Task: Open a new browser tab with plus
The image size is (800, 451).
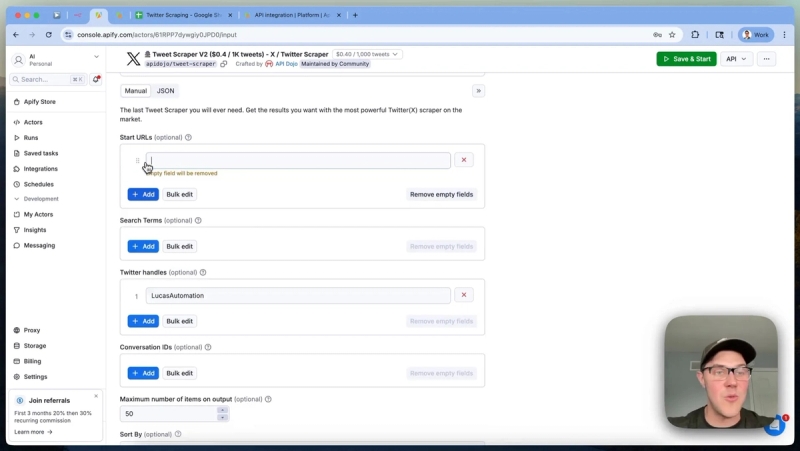Action: pyautogui.click(x=355, y=15)
